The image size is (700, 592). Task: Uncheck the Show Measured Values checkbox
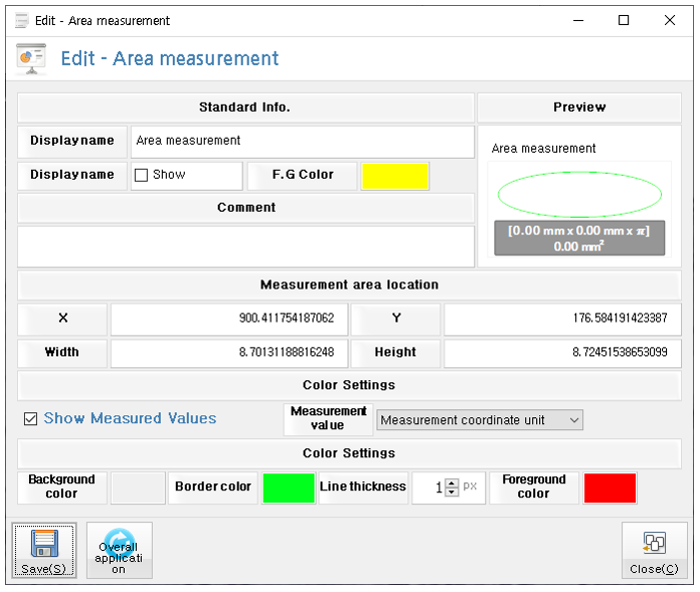click(x=31, y=419)
